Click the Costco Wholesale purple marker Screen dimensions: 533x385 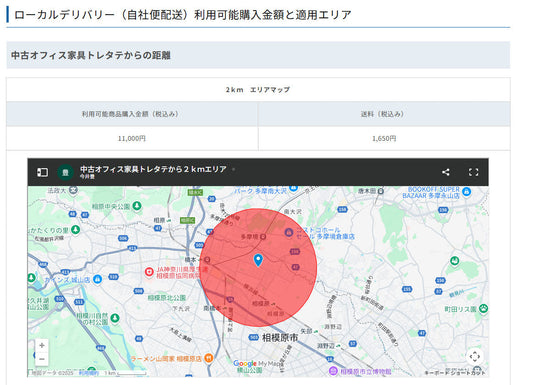pyautogui.click(x=289, y=233)
